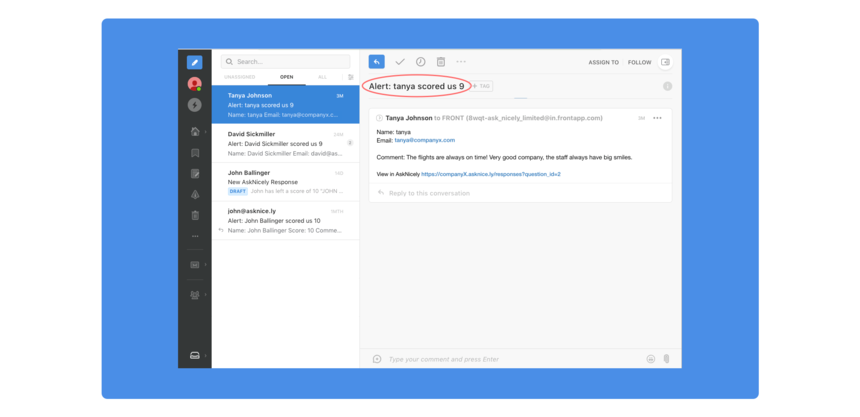
Task: Click the FOLLOW button
Action: [x=640, y=63]
